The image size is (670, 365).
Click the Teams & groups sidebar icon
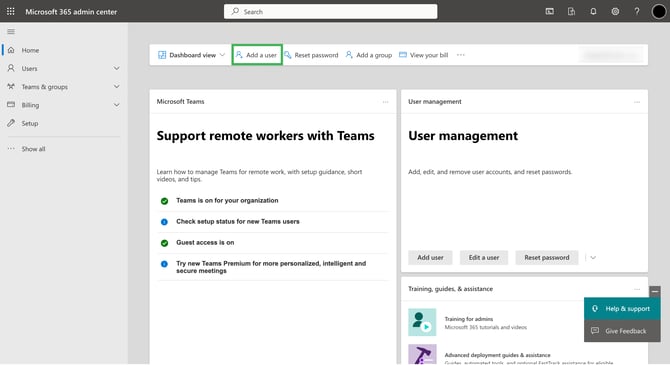(11, 86)
